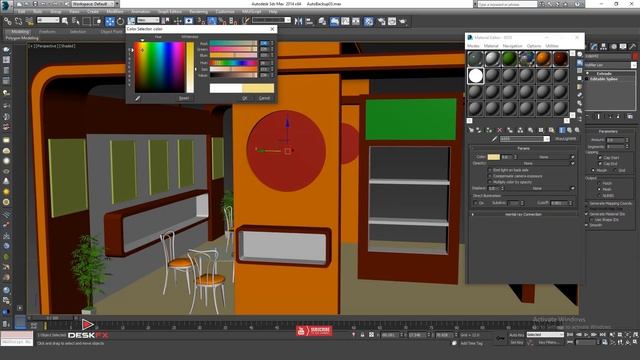Click the selection lock icon in status bar
The width and height of the screenshot is (640, 360).
pos(362,335)
